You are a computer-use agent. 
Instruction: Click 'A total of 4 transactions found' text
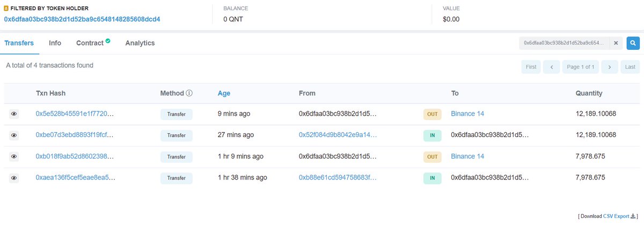click(x=49, y=65)
